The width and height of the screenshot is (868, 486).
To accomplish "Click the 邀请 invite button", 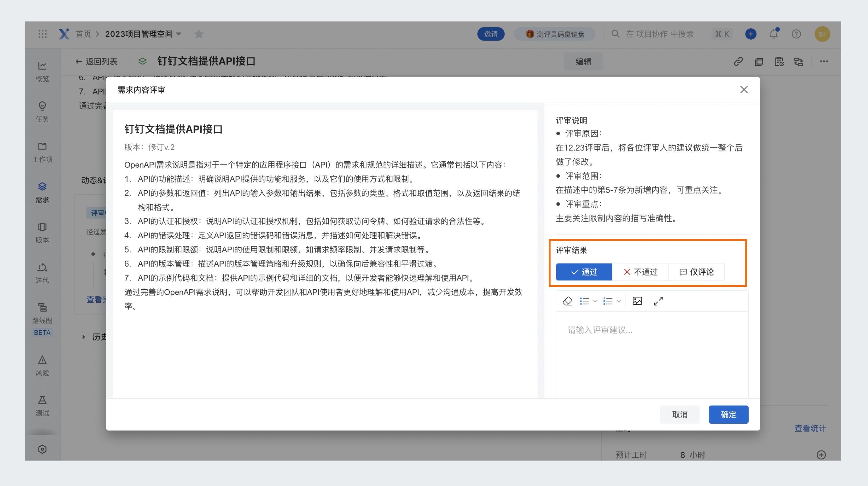I will pyautogui.click(x=491, y=34).
